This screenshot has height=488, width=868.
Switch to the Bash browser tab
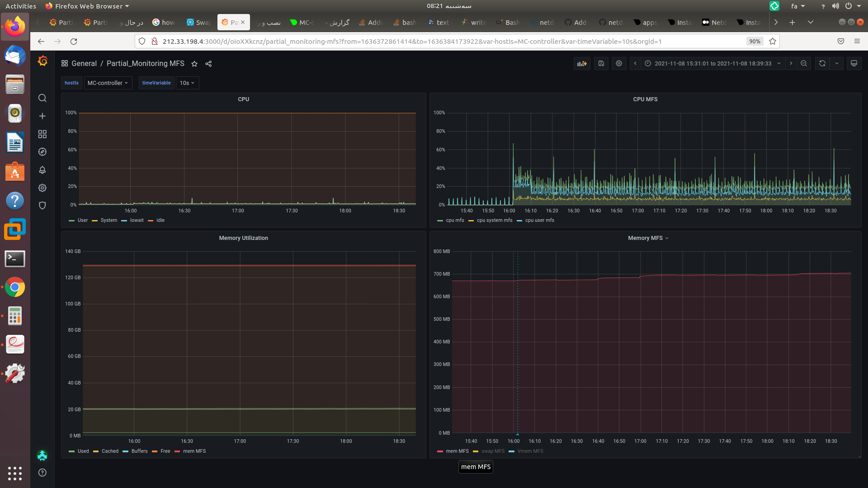pos(507,22)
